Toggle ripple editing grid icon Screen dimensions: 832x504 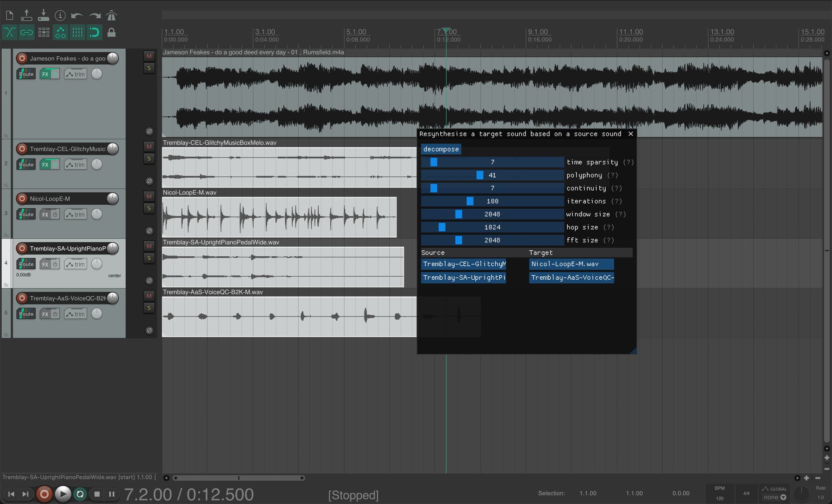click(x=43, y=32)
